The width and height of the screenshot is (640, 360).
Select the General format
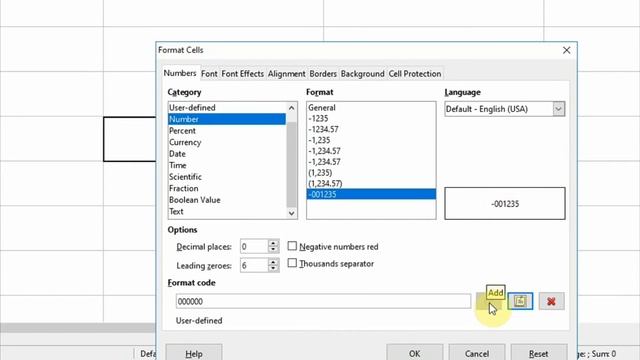[x=371, y=108]
